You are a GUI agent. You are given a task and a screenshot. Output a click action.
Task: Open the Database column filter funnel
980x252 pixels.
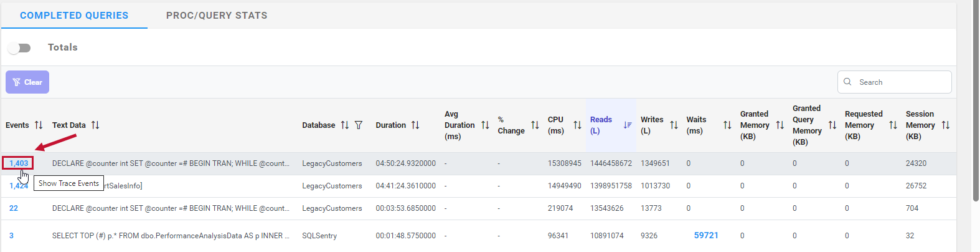pos(359,125)
